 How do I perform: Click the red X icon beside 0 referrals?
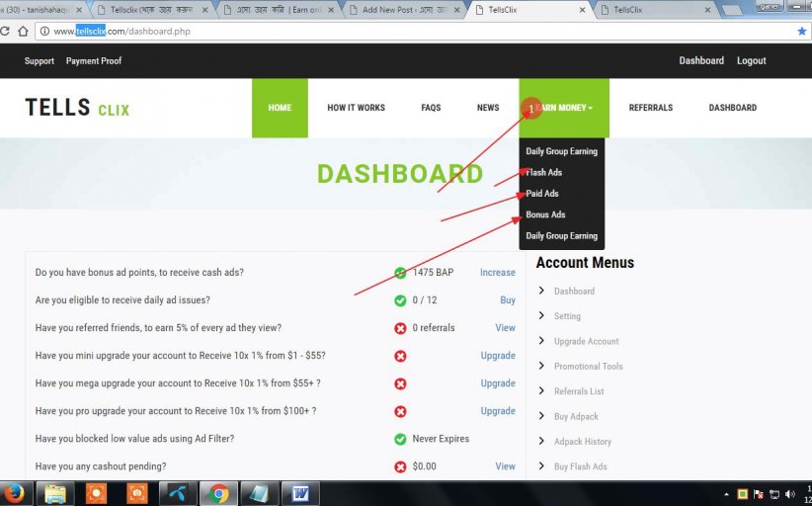[400, 328]
